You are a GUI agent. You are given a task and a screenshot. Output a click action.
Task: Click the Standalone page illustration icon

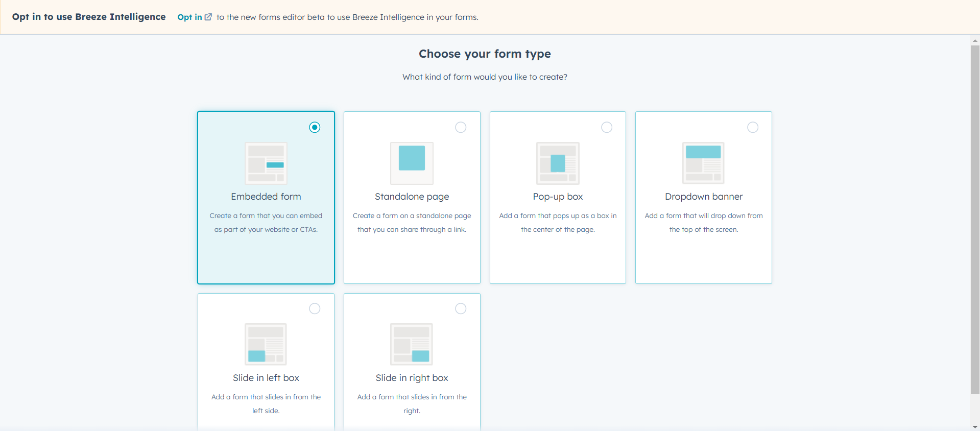point(412,163)
